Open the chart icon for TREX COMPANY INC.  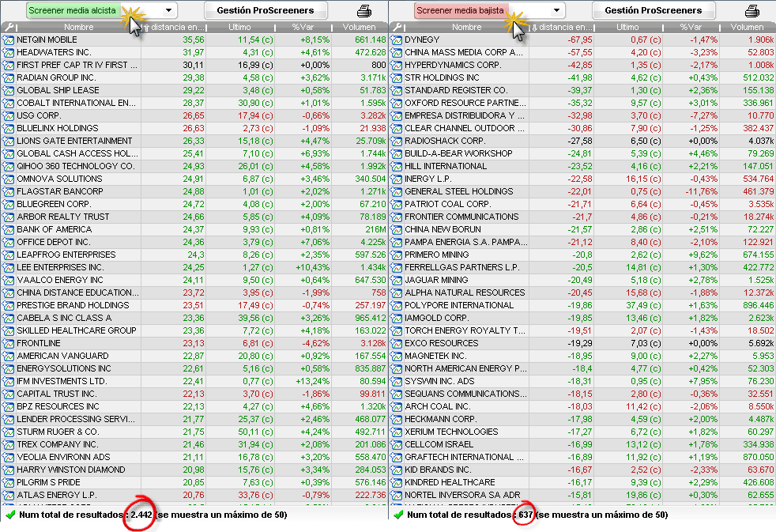point(9,444)
